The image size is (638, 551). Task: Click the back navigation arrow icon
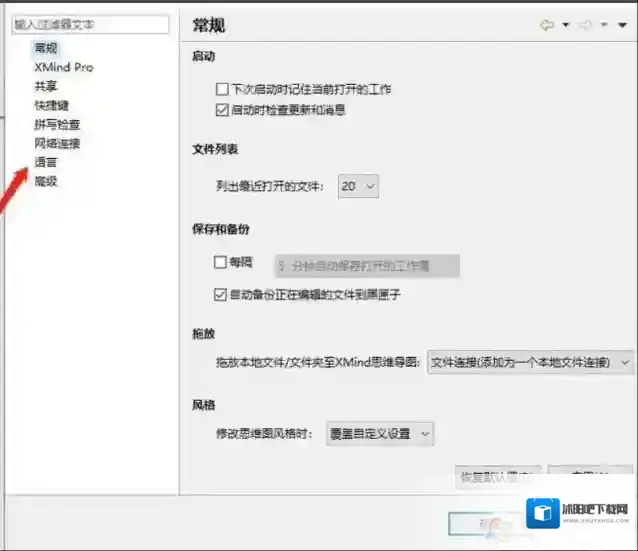547,25
